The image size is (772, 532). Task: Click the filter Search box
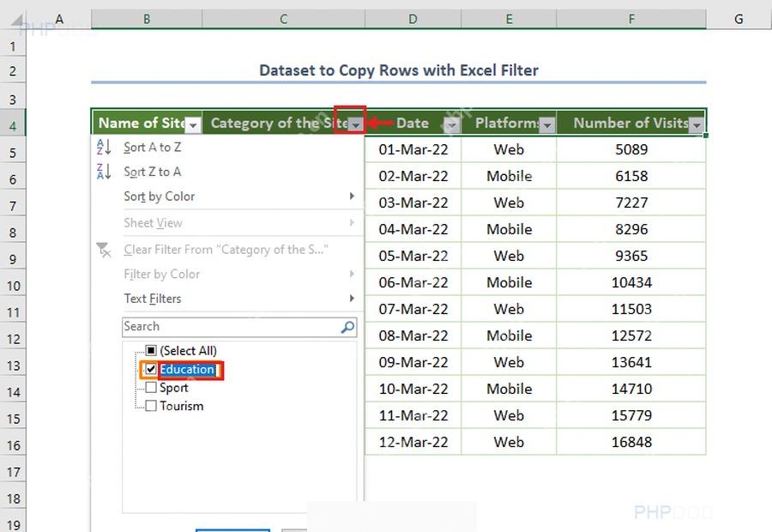(x=239, y=327)
